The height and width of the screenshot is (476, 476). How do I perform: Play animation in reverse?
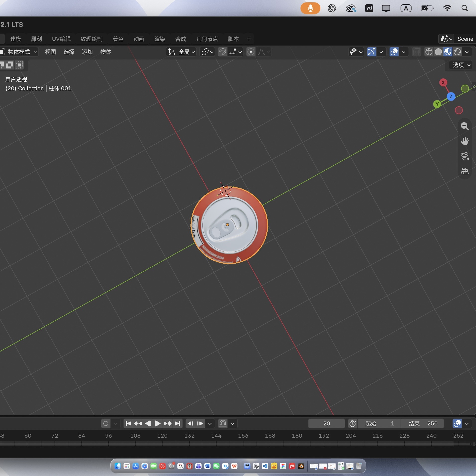pyautogui.click(x=148, y=423)
